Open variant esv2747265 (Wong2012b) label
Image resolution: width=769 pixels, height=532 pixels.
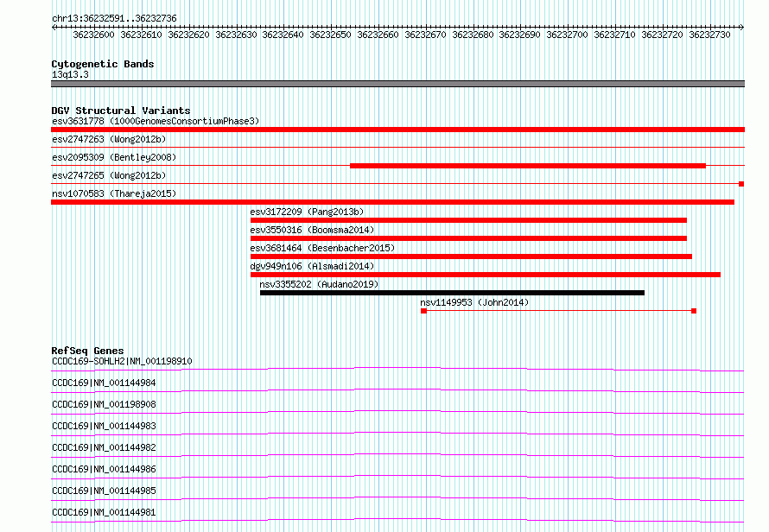pos(109,175)
